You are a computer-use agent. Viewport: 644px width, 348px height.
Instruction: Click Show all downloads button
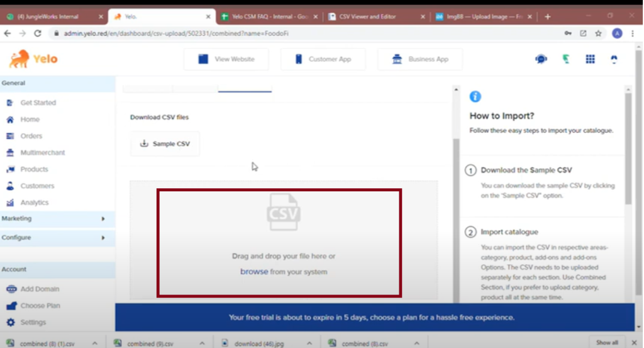pos(607,343)
